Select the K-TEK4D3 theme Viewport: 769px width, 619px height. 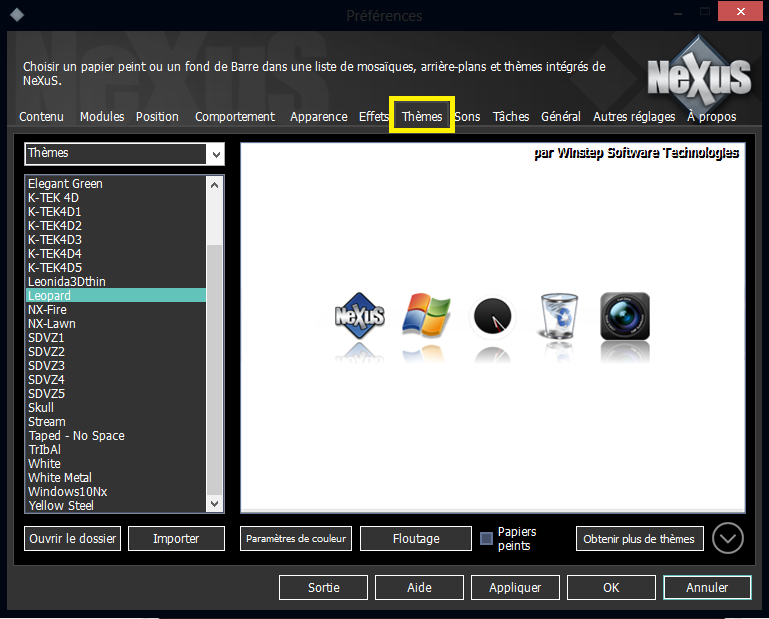pyautogui.click(x=116, y=239)
